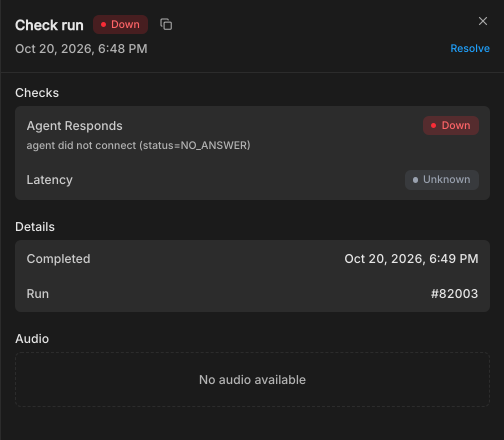
Task: Select the Completed time Oct 20, 2026, 6:49 PM
Action: pyautogui.click(x=411, y=258)
